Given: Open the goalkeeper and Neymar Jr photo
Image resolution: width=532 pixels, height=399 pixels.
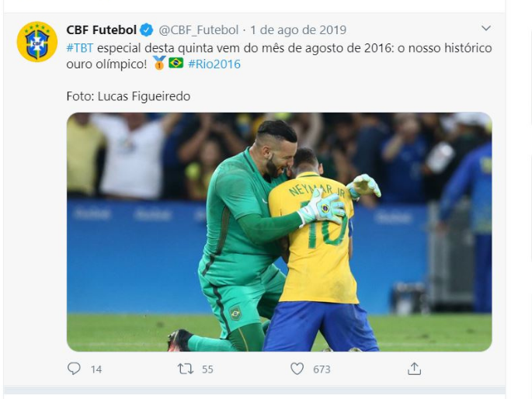Looking at the screenshot, I should [279, 232].
